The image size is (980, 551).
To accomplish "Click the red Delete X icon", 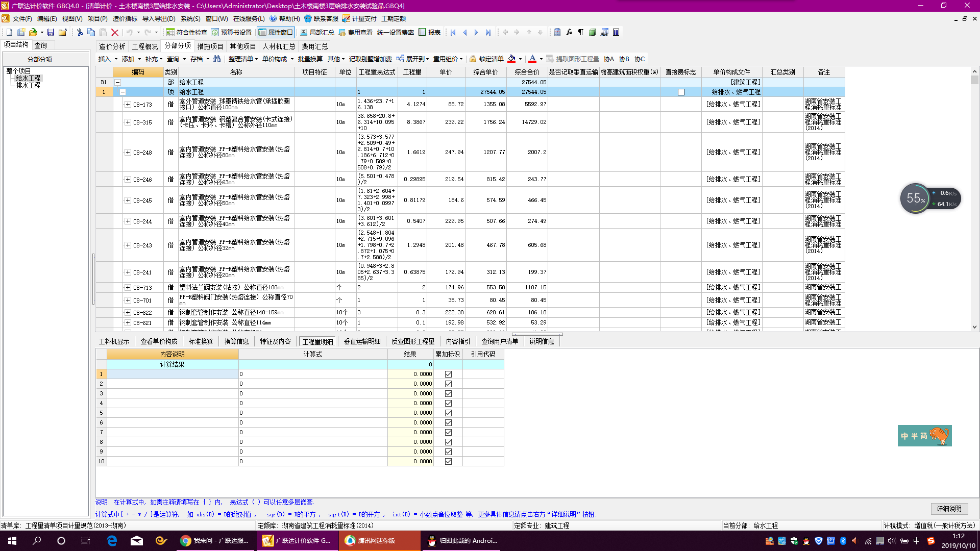I will (115, 32).
